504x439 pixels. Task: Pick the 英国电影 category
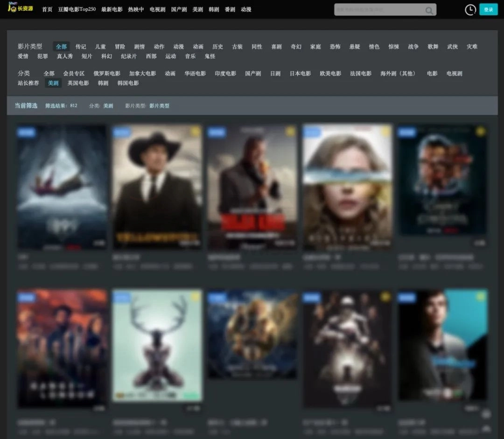pyautogui.click(x=78, y=84)
